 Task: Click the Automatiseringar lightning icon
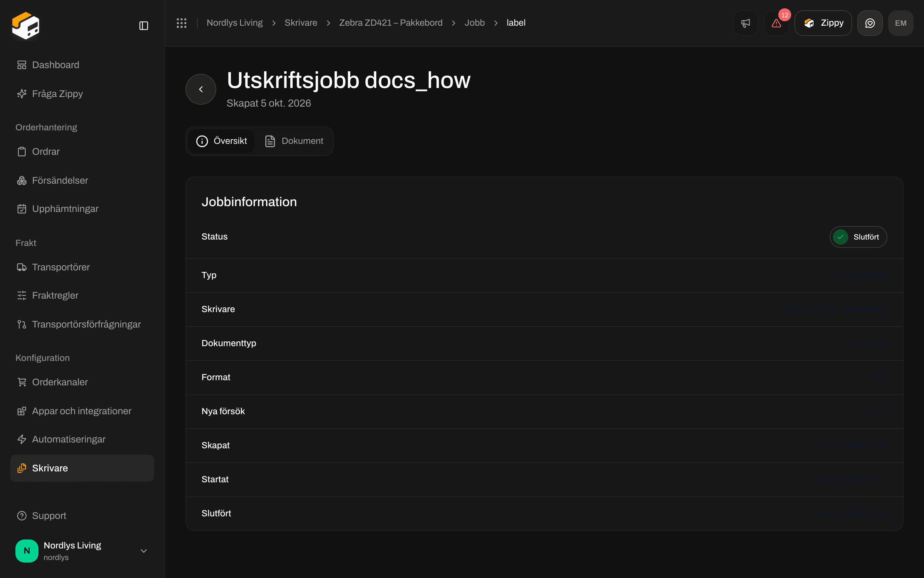pyautogui.click(x=22, y=439)
